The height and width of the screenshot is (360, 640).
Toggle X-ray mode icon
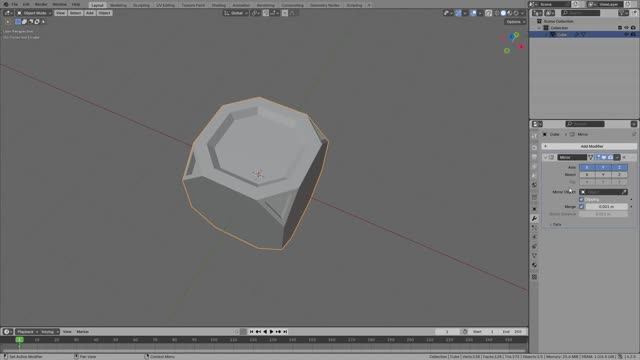(x=488, y=13)
